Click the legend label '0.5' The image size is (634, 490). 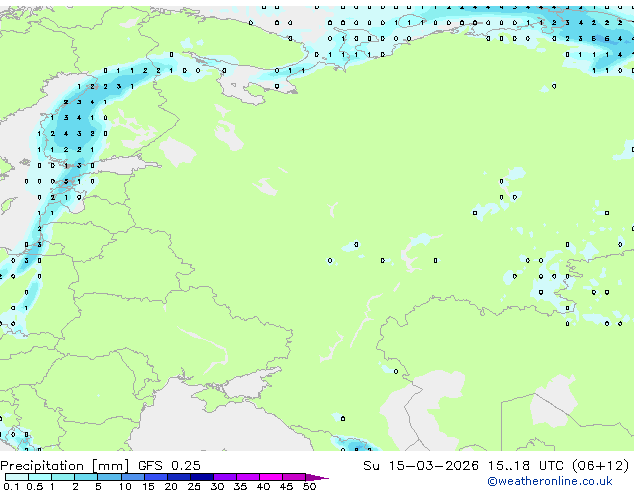pyautogui.click(x=35, y=486)
